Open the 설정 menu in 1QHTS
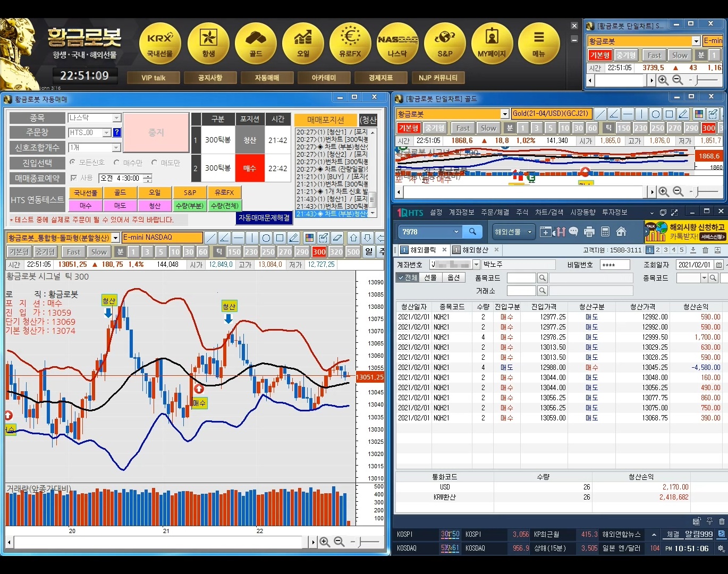Viewport: 728px width, 574px height. (x=436, y=212)
